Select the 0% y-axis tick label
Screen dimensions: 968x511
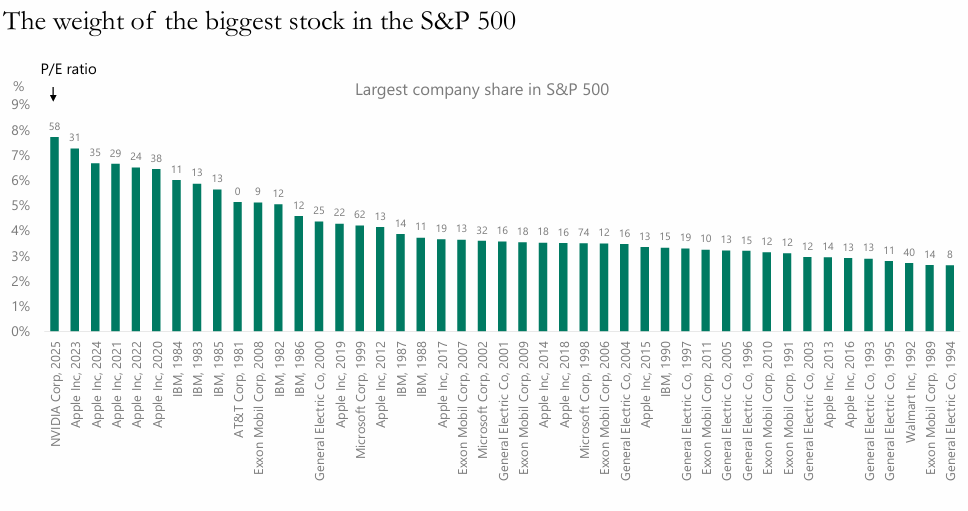tap(19, 331)
